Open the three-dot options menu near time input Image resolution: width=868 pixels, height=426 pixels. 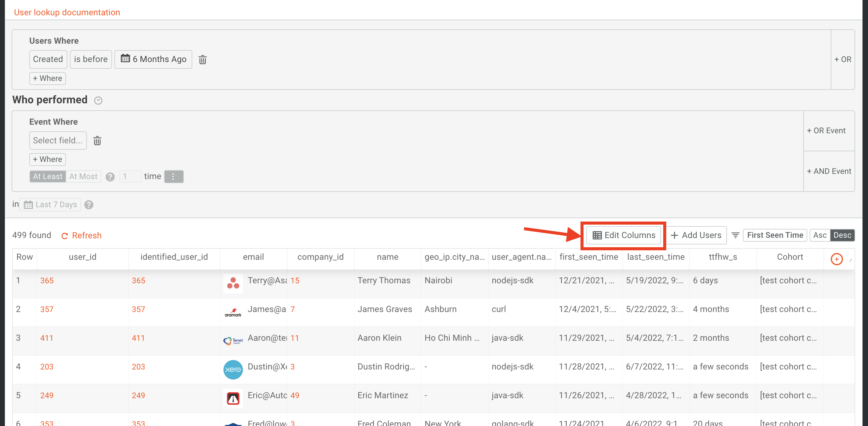point(174,176)
